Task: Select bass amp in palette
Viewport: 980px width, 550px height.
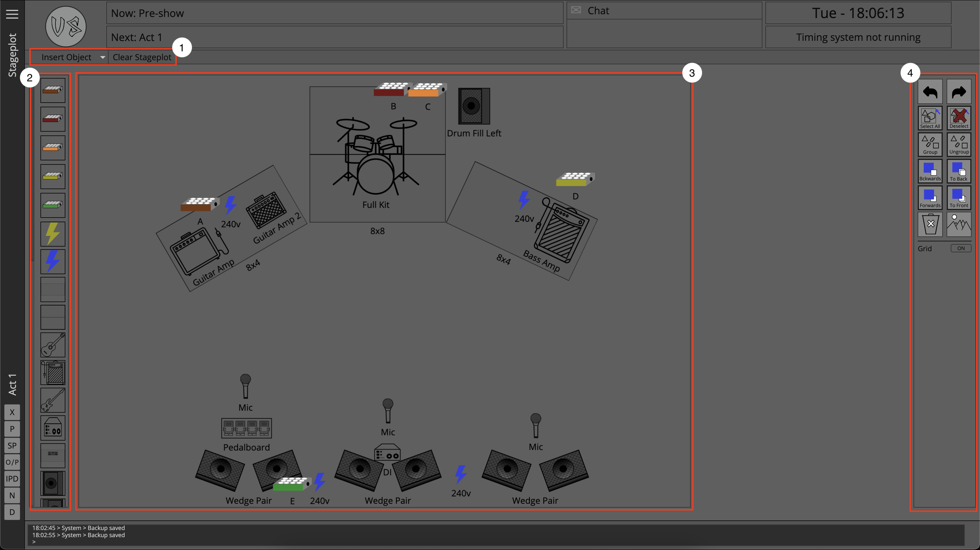Action: coord(53,373)
